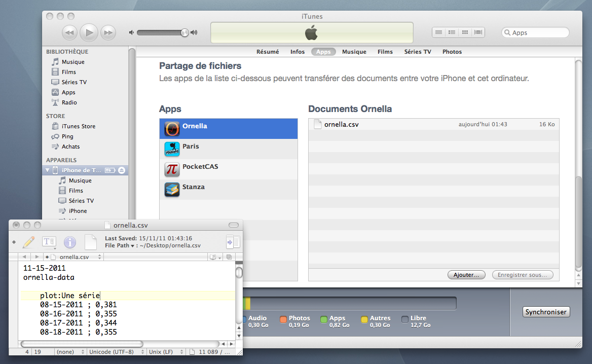Open the Séries TV tab

point(418,52)
